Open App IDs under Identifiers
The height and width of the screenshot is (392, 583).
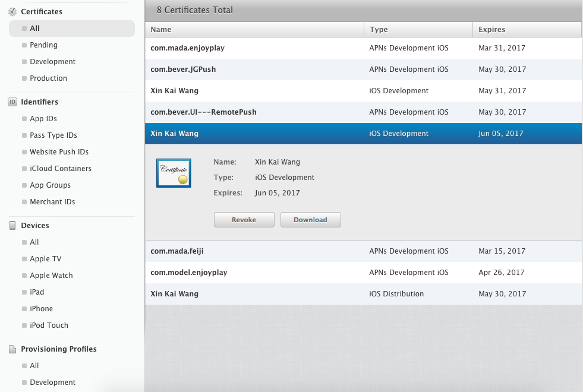pyautogui.click(x=43, y=119)
